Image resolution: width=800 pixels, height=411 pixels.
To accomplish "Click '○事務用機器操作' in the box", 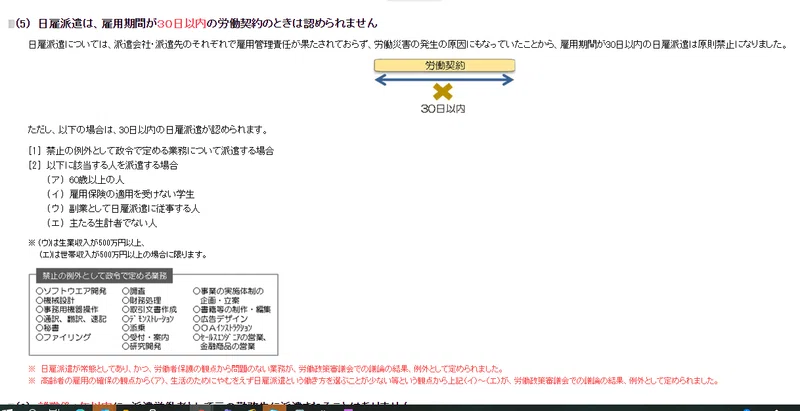I will [67, 310].
